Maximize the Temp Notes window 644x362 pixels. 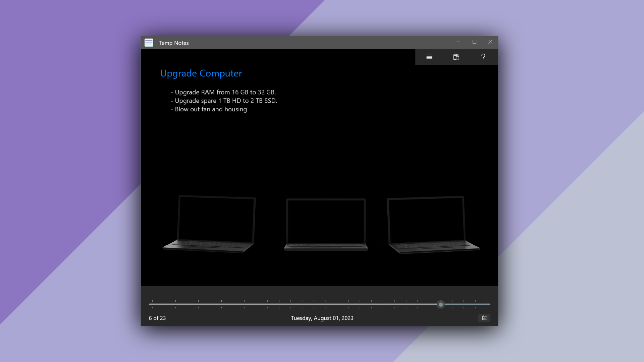(474, 42)
